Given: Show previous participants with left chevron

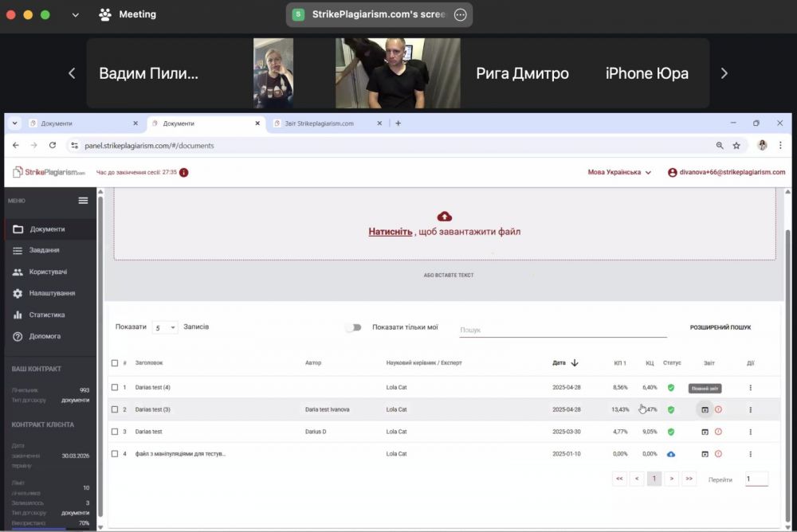Looking at the screenshot, I should [x=72, y=73].
